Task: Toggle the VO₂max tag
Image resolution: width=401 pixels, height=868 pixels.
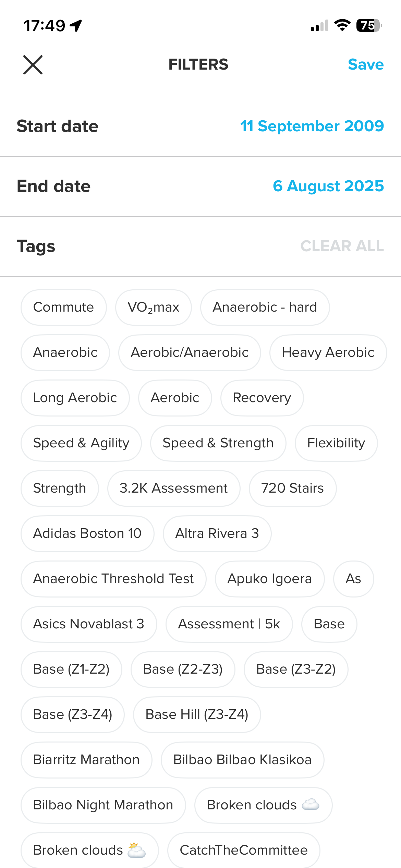Action: point(154,307)
